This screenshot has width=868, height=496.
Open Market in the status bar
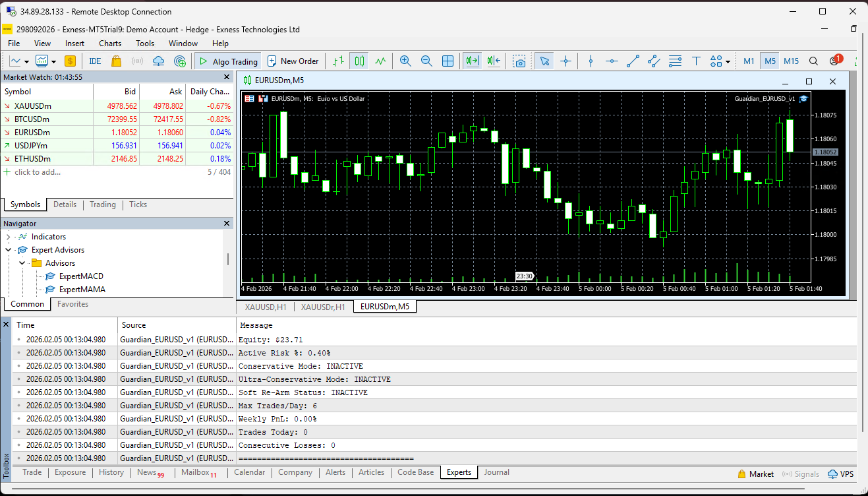[755, 474]
